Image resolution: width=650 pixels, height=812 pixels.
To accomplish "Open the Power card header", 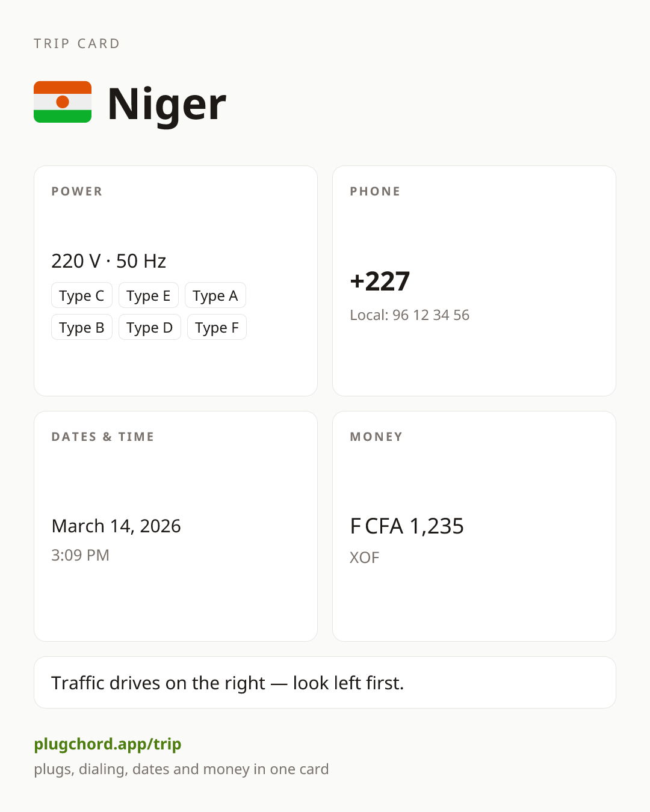I will (77, 191).
